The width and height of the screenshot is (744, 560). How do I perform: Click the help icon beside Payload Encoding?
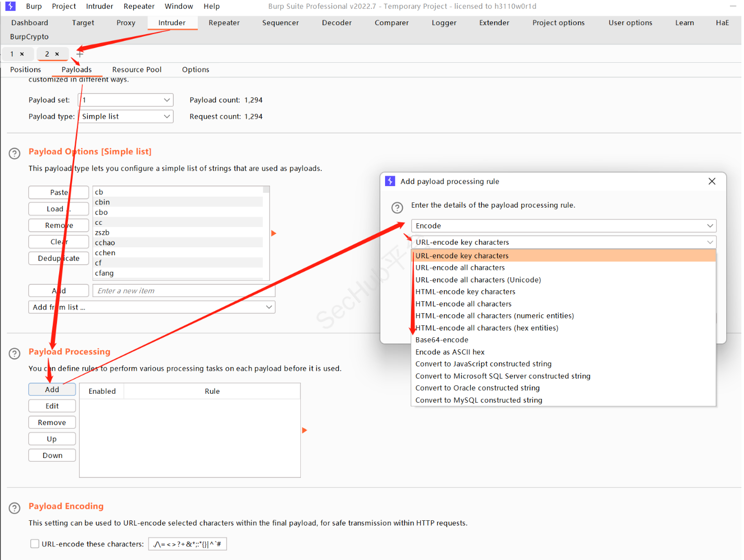coord(15,508)
